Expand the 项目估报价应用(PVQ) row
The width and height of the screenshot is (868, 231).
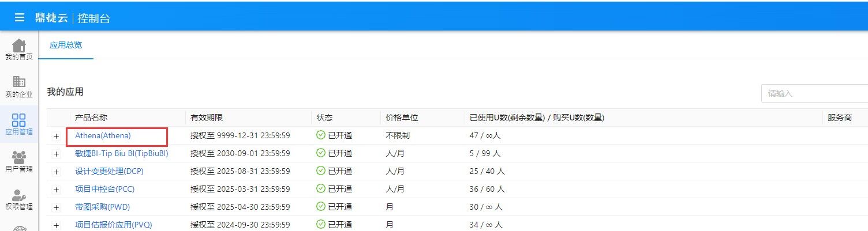point(57,225)
